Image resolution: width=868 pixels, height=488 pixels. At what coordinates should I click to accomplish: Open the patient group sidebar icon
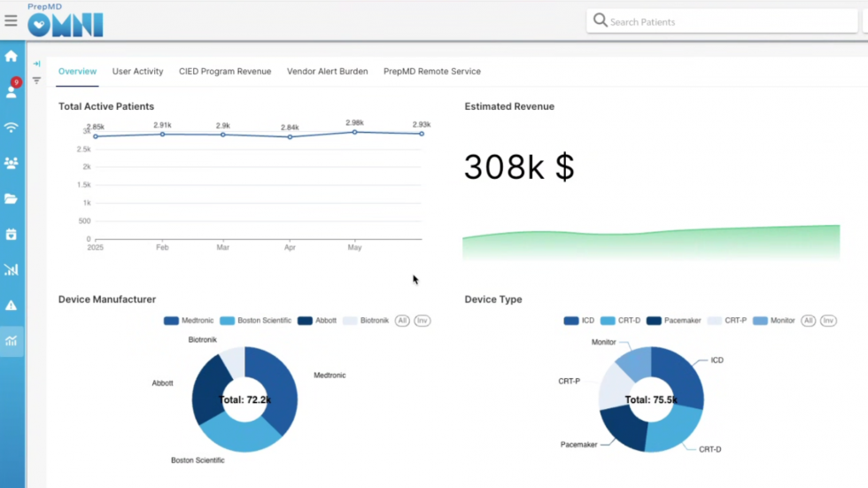12,163
